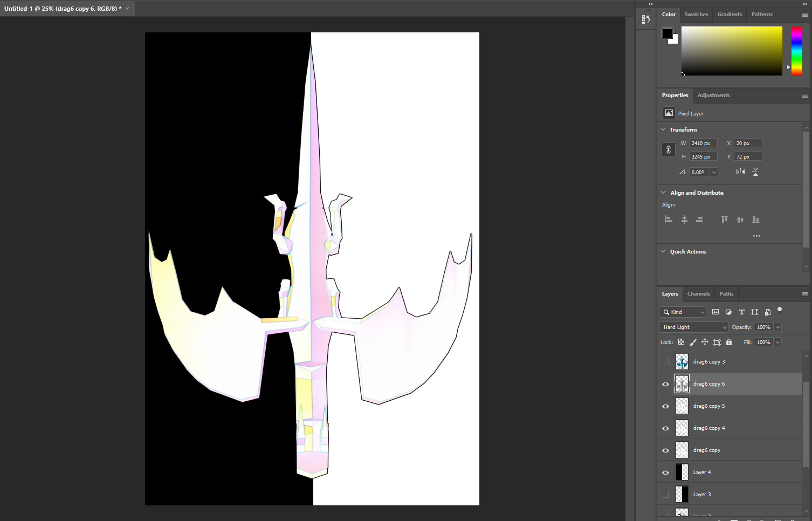The height and width of the screenshot is (521, 812).
Task: Hide the drag6 copy 5 layer
Action: 665,406
